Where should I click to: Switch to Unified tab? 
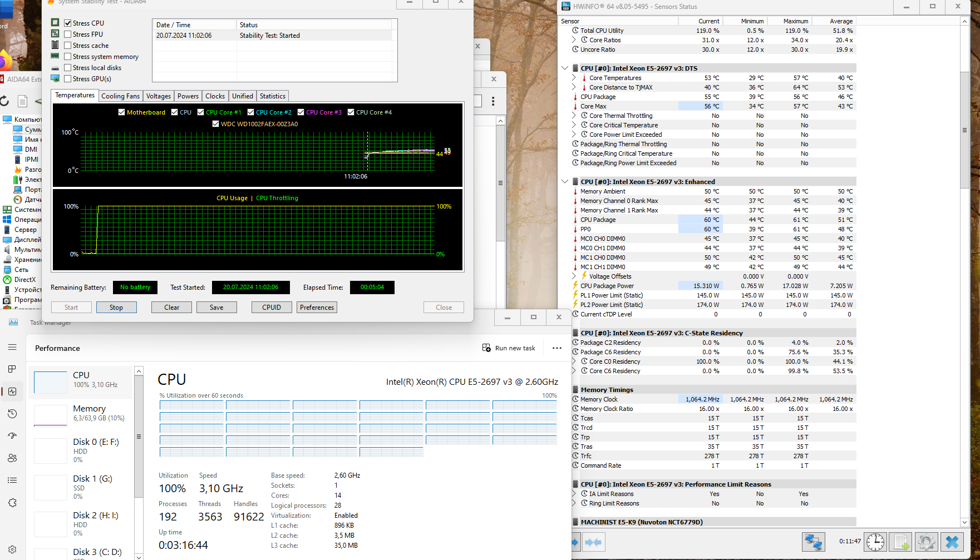[243, 96]
